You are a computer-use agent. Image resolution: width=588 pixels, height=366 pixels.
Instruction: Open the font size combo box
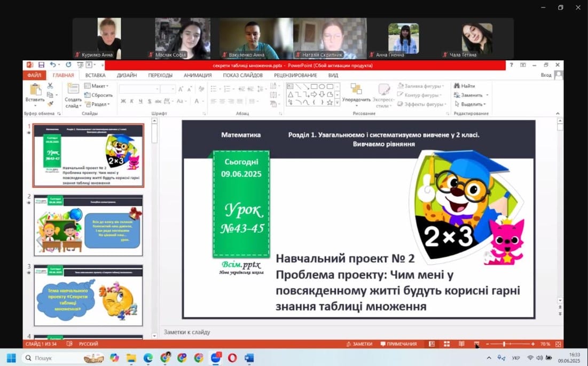(168, 89)
